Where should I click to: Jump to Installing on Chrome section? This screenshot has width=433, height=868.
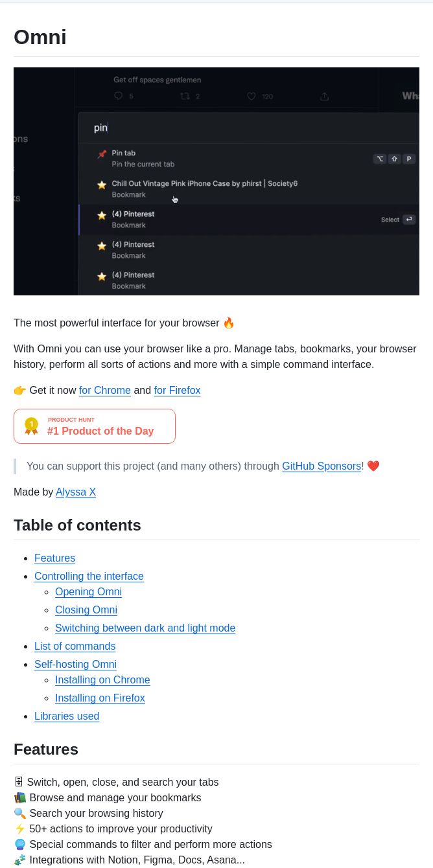tap(102, 680)
